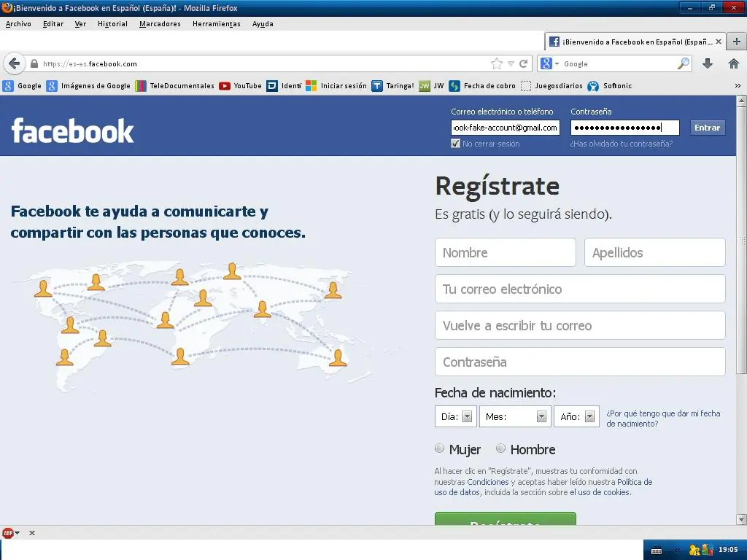Focus the login email field
Screen dimensions: 747x560
(505, 128)
